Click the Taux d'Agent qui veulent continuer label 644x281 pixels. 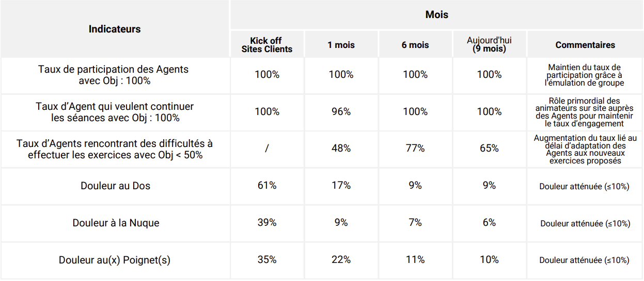(115, 112)
